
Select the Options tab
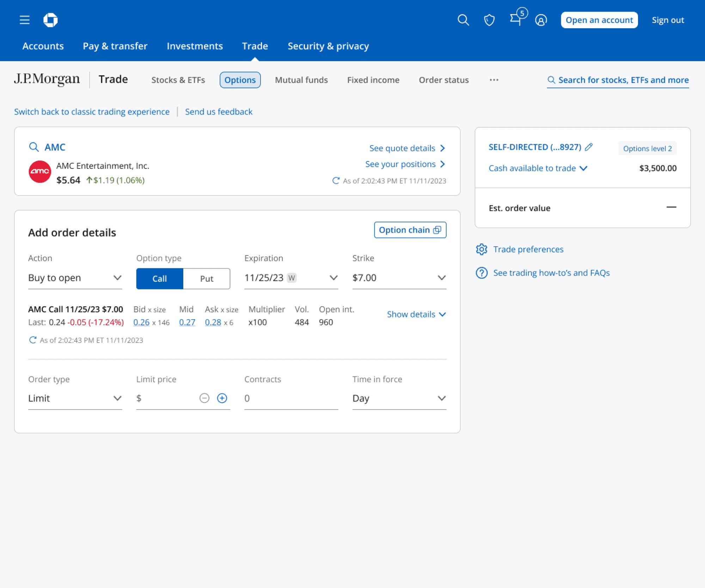coord(240,80)
